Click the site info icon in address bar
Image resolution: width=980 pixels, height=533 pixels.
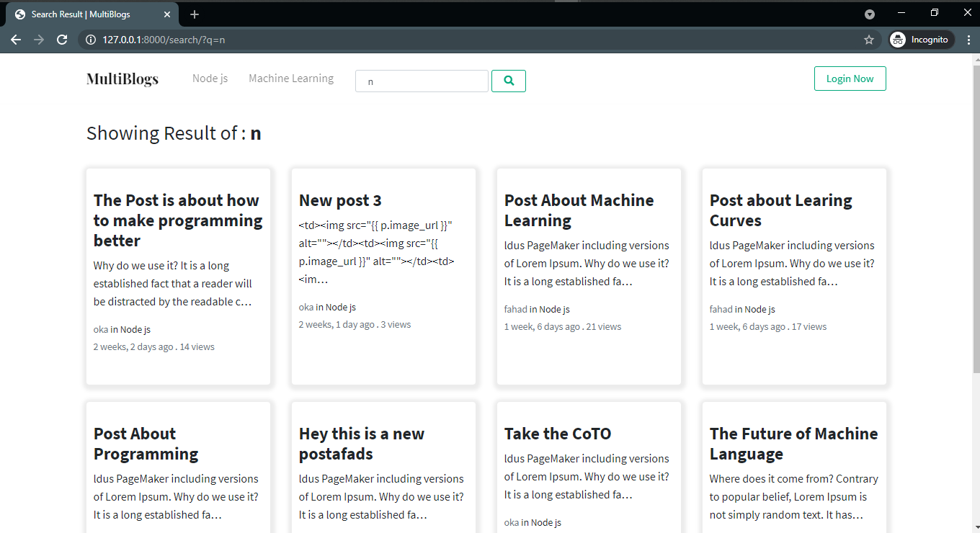tap(91, 40)
